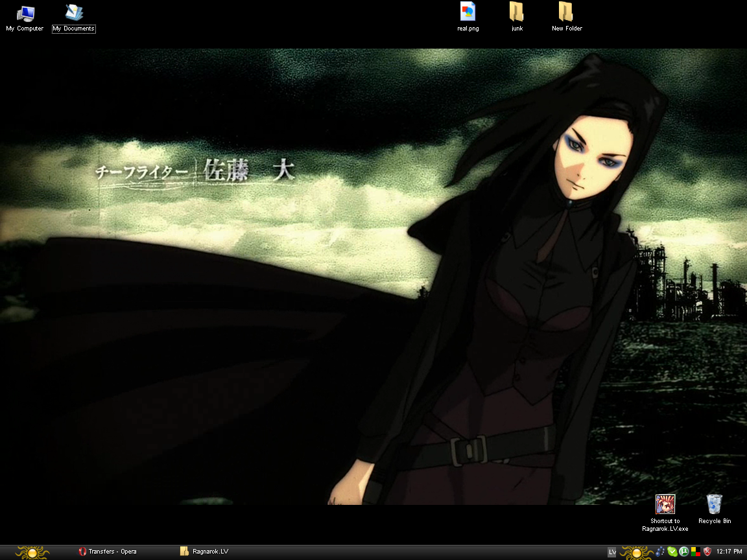Click the yellow-green-red squares tray icon
747x560 pixels.
coord(696,552)
